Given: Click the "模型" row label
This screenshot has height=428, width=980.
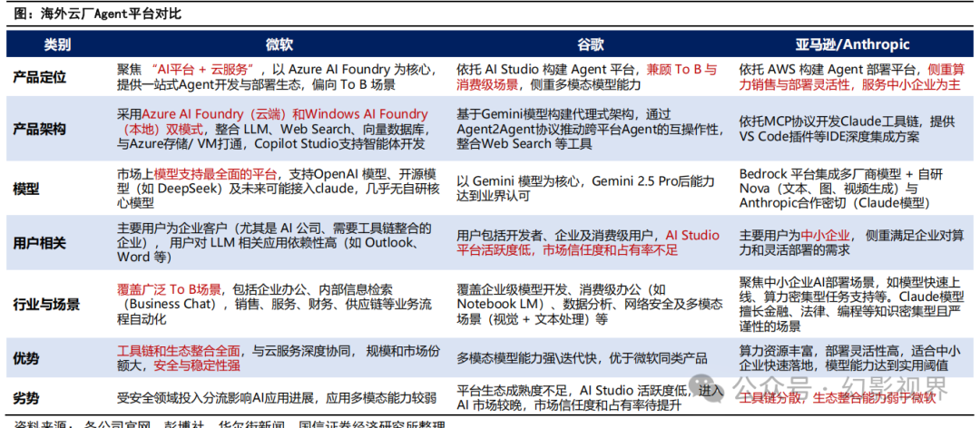Looking at the screenshot, I should 26,189.
